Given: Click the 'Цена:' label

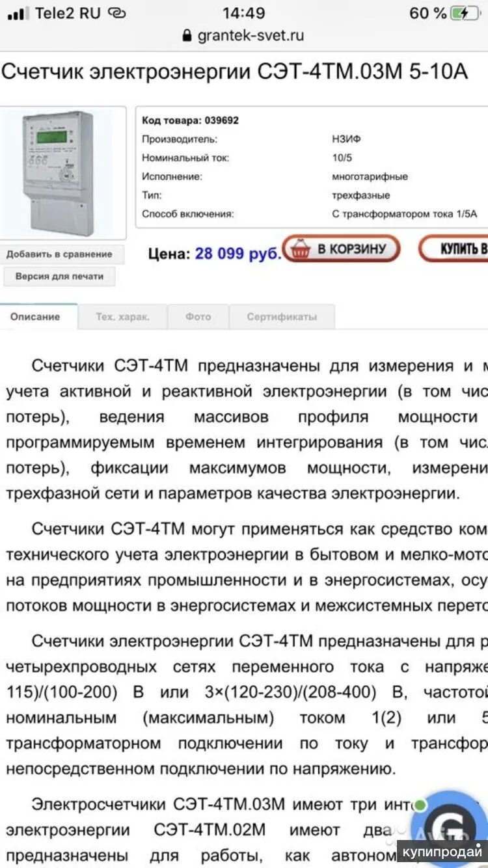Looking at the screenshot, I should point(169,253).
